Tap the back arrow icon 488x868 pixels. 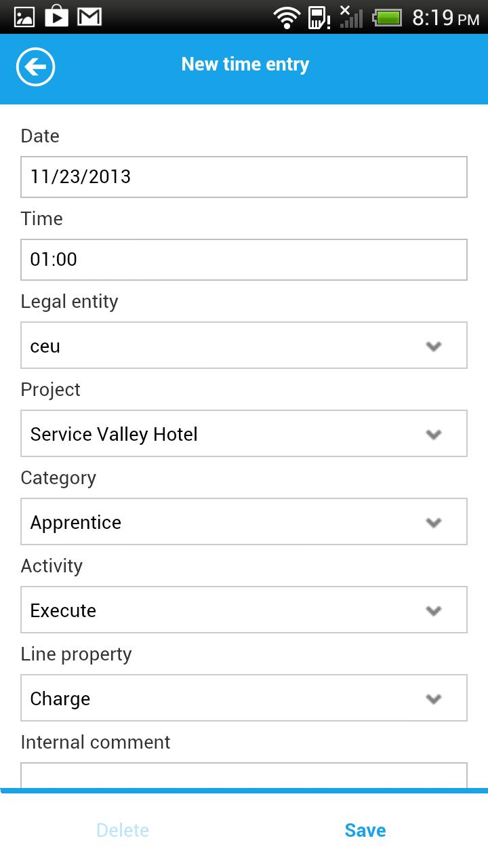click(x=35, y=67)
